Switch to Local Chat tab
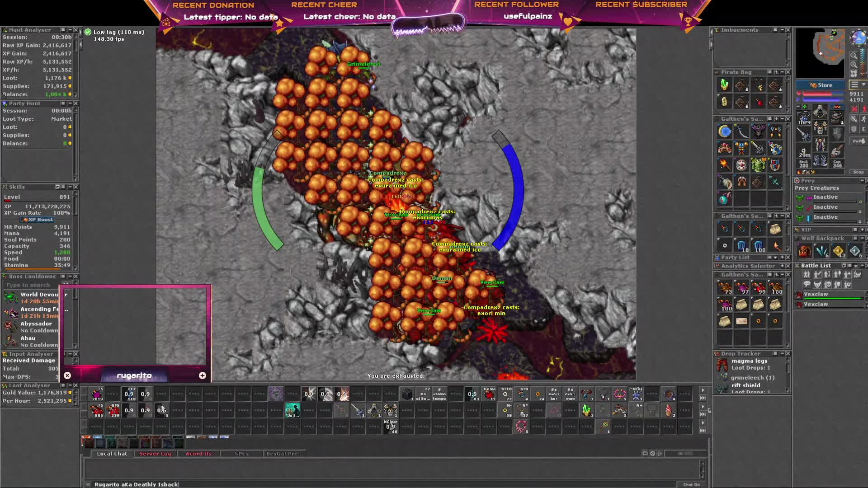Viewport: 868px width, 488px height. point(112,454)
